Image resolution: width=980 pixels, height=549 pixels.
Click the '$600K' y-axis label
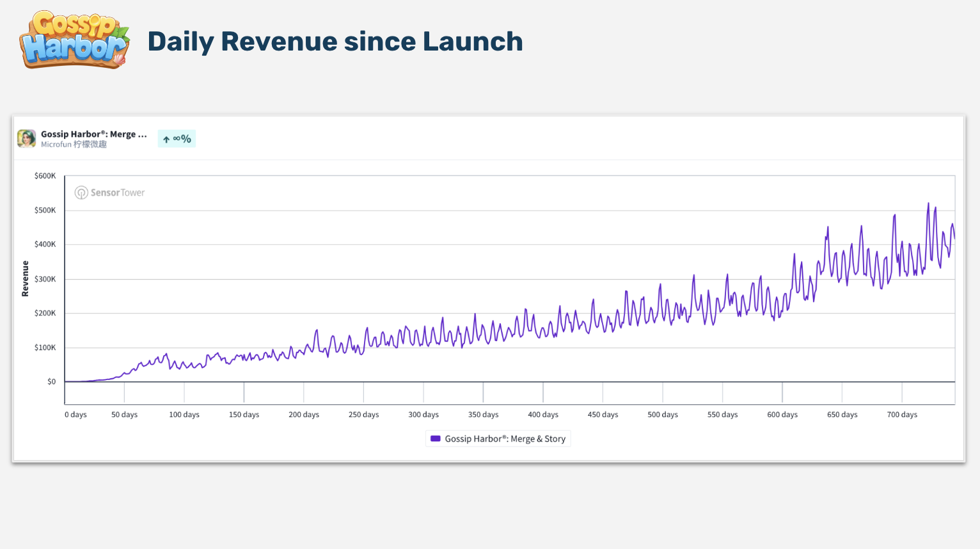[x=45, y=176]
